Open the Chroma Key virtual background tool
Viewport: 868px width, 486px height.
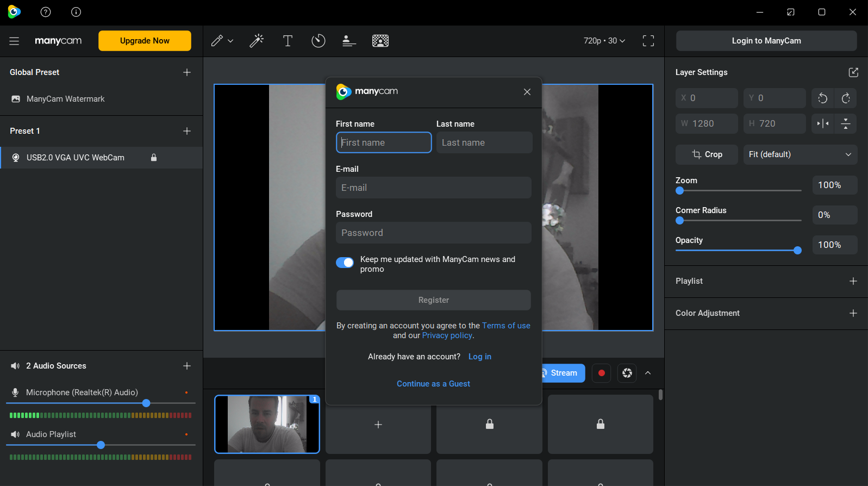380,41
